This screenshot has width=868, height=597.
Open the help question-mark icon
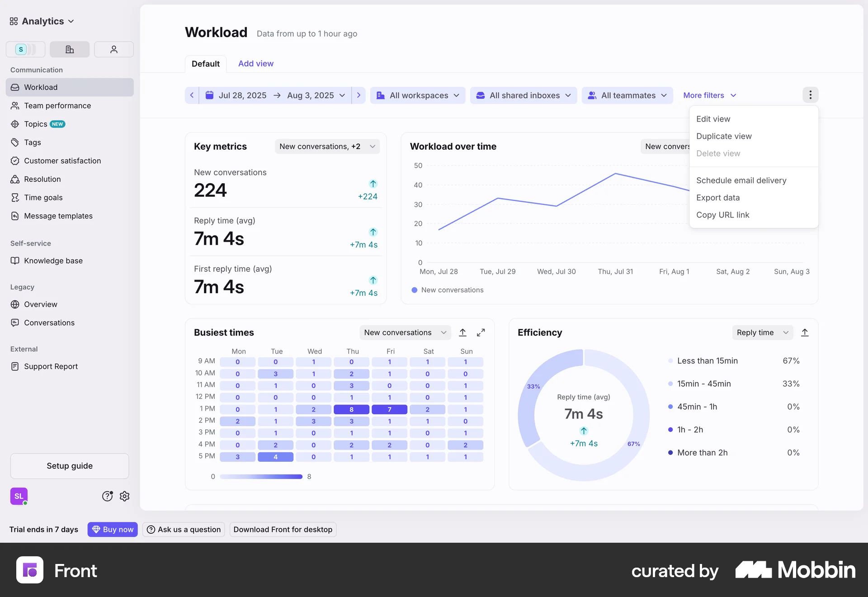pos(107,496)
